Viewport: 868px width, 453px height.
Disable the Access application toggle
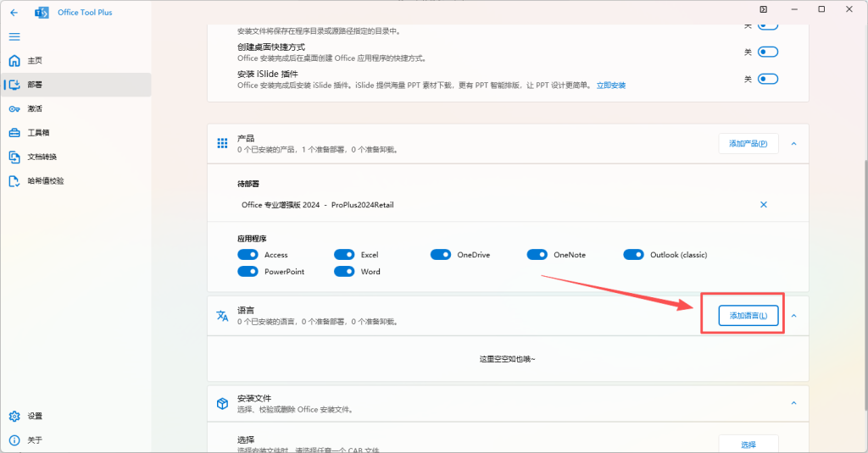tap(248, 255)
